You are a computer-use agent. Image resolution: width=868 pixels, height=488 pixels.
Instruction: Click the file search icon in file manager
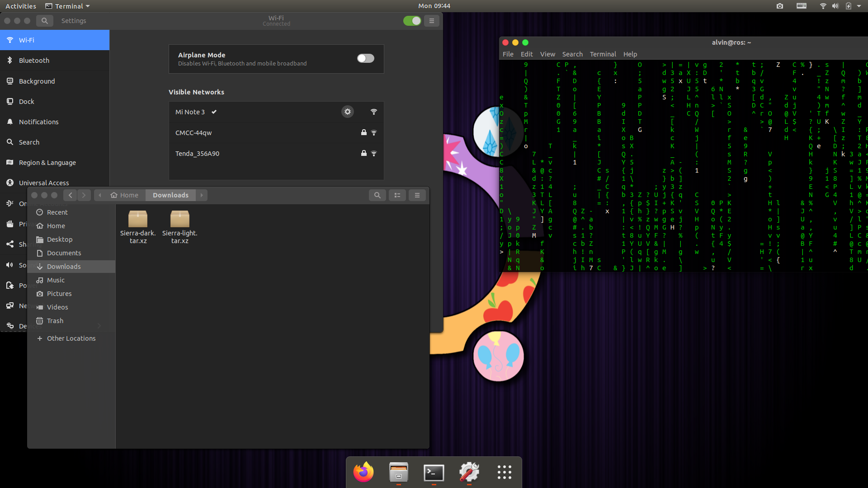click(x=377, y=195)
